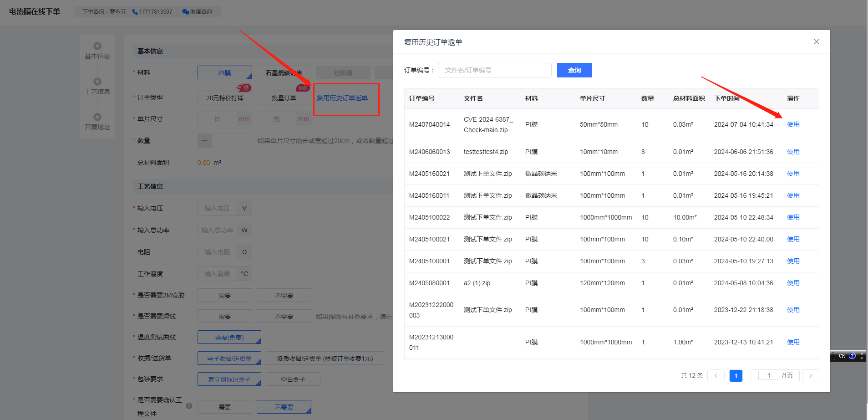Click 使用 for order M2407040014
Screen dimensions: 868x420
[x=793, y=124]
